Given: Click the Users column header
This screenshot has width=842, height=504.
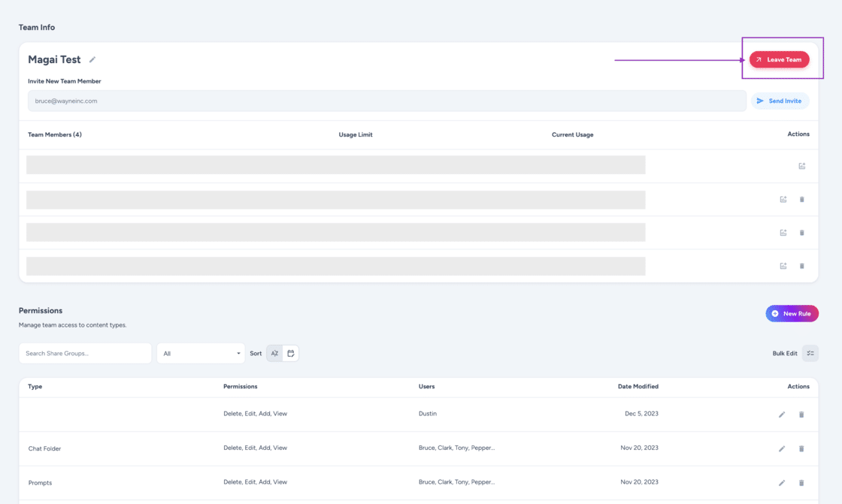Looking at the screenshot, I should [x=427, y=387].
